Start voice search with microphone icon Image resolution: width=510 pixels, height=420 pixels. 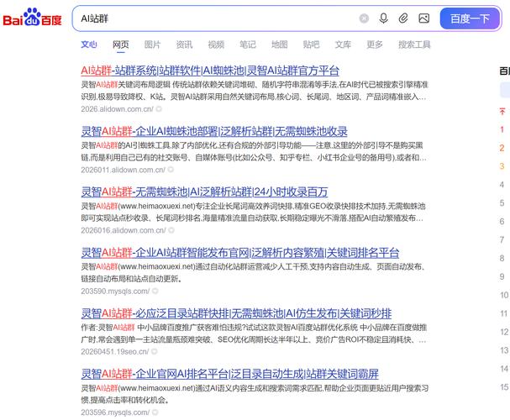[383, 18]
